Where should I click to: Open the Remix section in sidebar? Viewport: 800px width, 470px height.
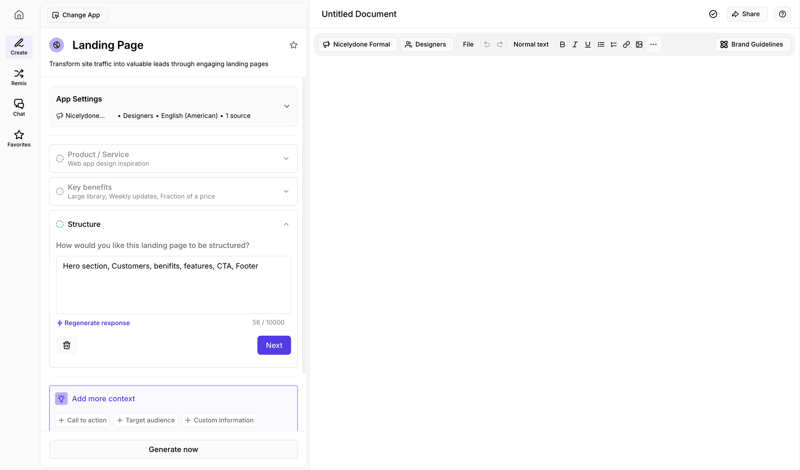(19, 77)
